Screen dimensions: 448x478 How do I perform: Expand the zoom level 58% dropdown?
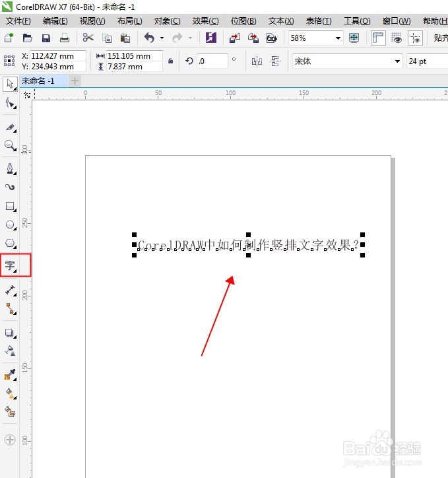coord(338,38)
